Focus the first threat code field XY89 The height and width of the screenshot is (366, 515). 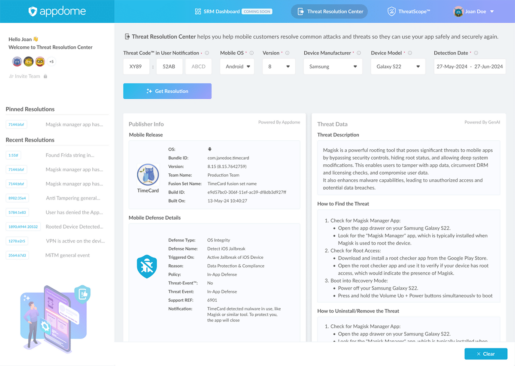136,67
